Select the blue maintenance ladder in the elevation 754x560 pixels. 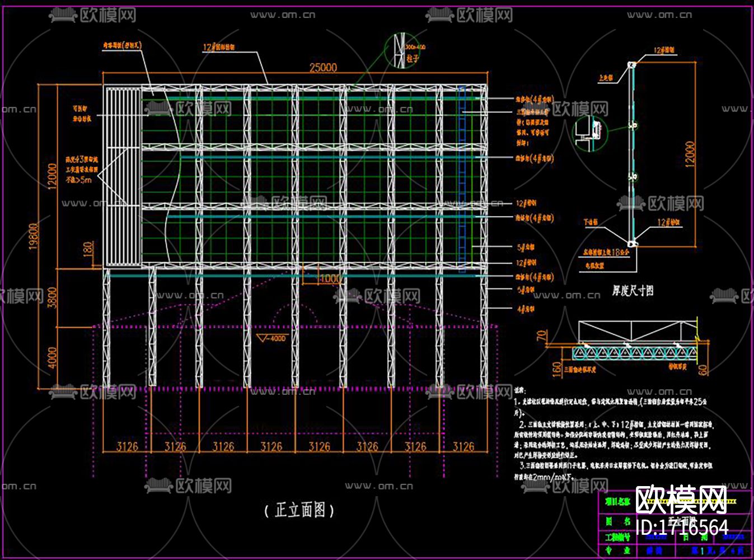tap(462, 178)
